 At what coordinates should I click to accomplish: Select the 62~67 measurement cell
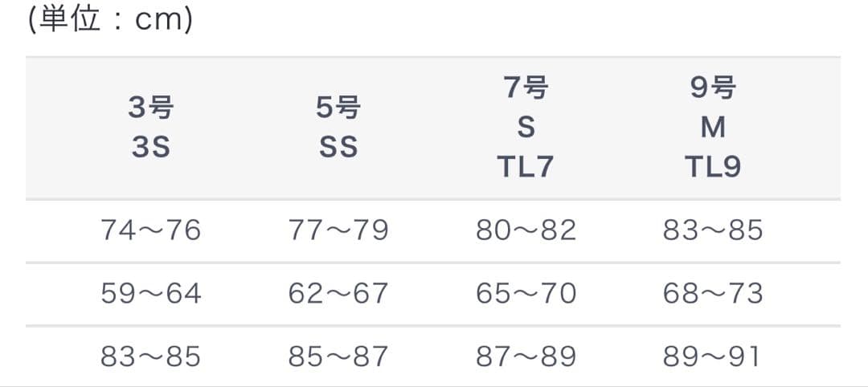point(338,294)
